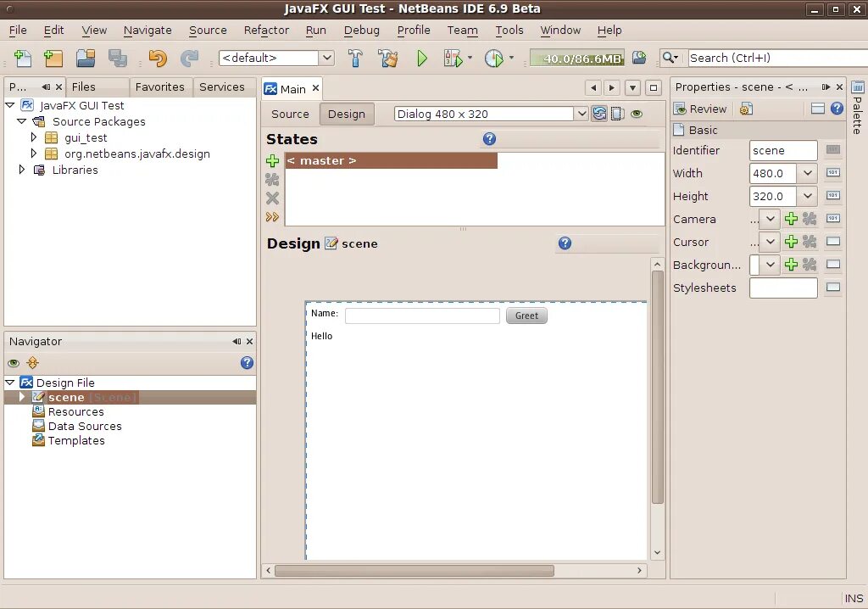Click the search magnifier icon

(670, 57)
